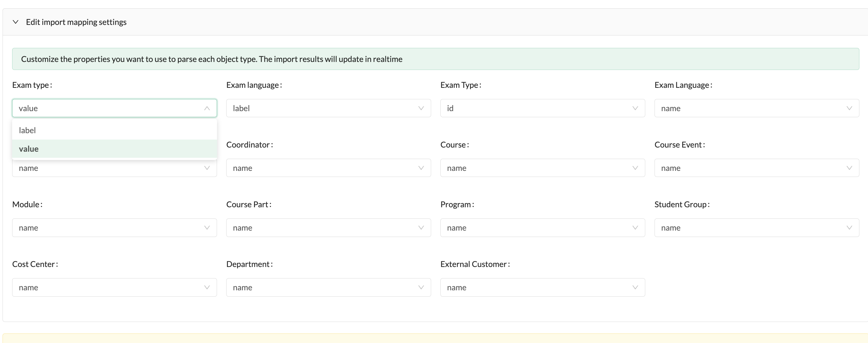Open the Module dropdown

coord(115,228)
